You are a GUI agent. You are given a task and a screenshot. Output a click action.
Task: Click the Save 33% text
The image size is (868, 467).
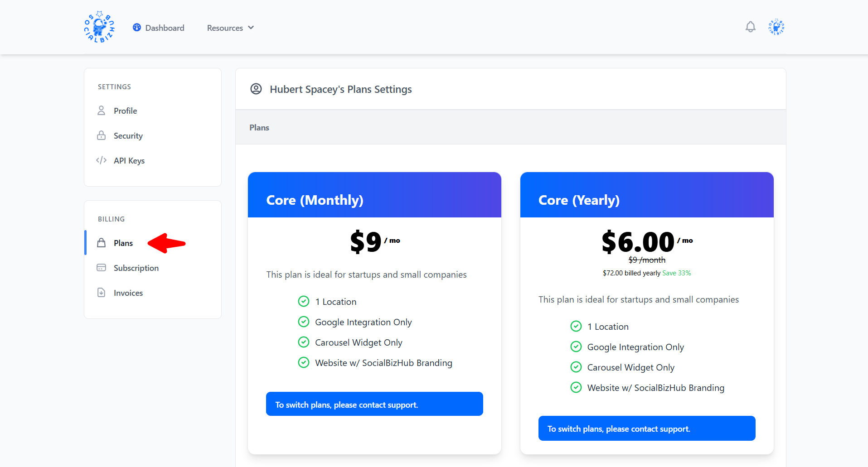tap(676, 273)
